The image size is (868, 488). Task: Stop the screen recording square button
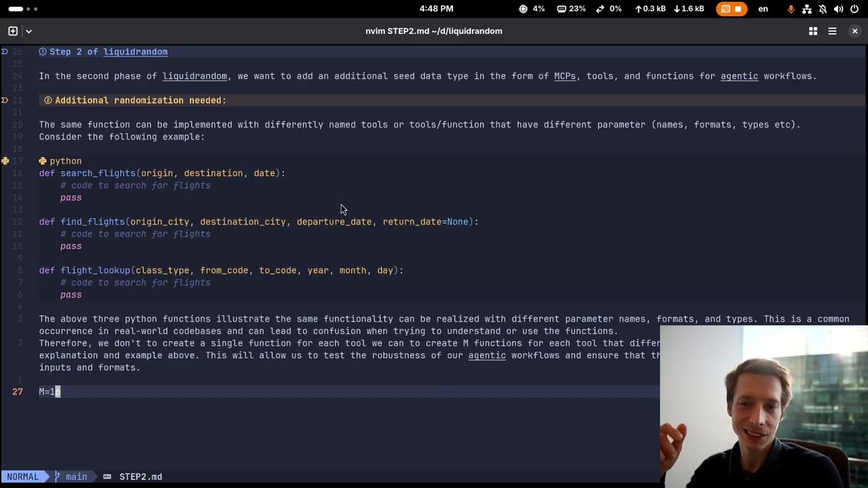point(738,9)
